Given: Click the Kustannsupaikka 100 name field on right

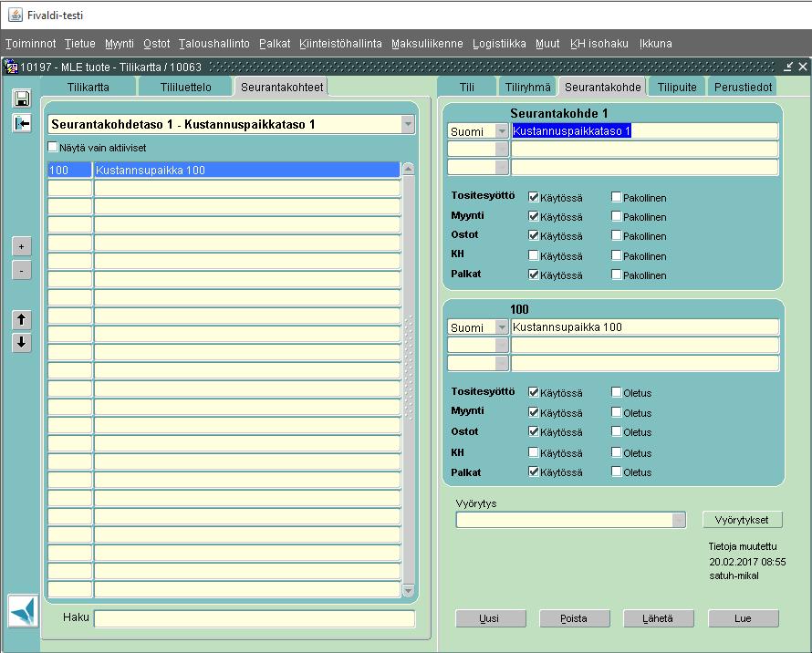Looking at the screenshot, I should 645,327.
